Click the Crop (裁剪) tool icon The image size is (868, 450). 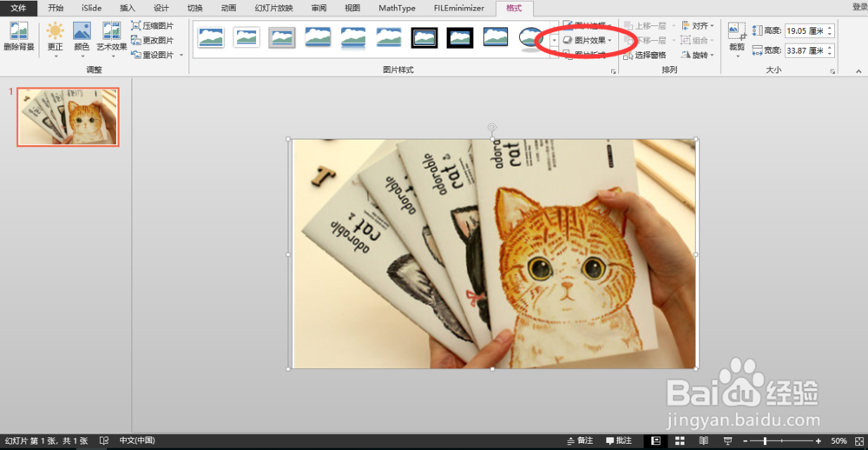click(x=737, y=30)
